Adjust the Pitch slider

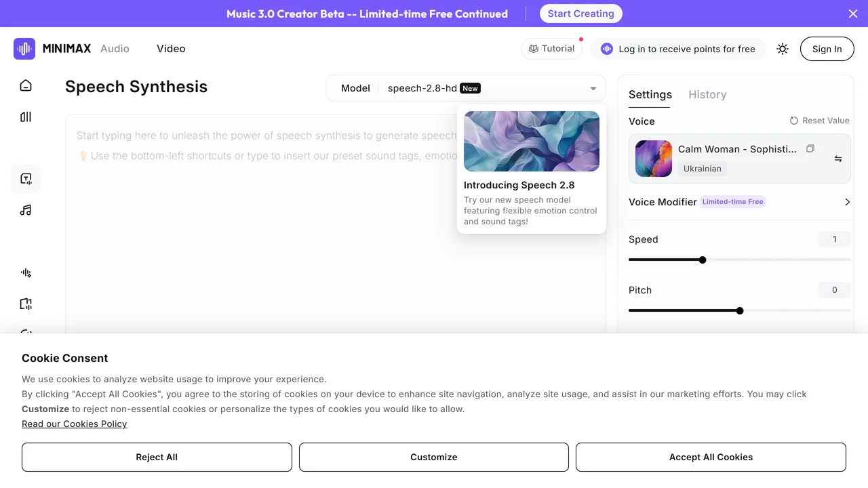tap(740, 310)
